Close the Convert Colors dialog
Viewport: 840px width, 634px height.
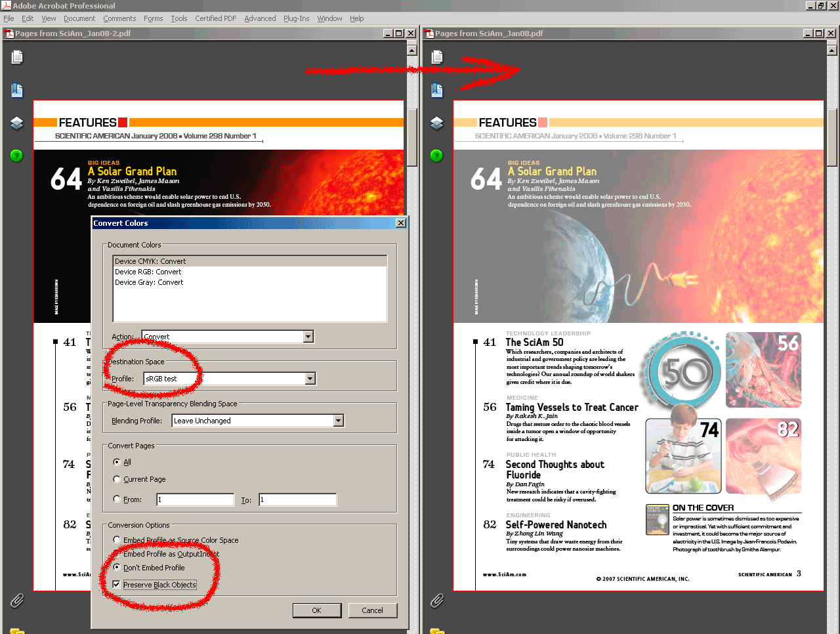coord(401,223)
